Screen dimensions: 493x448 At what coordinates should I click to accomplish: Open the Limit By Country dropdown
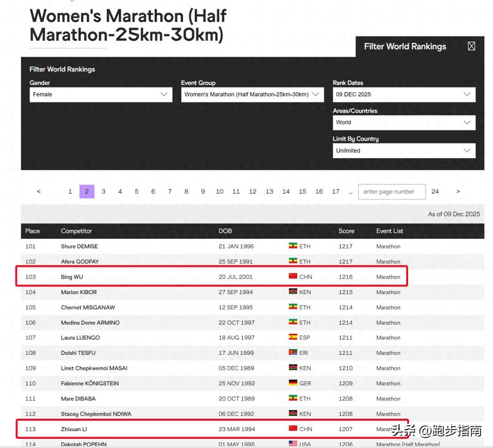pos(404,151)
